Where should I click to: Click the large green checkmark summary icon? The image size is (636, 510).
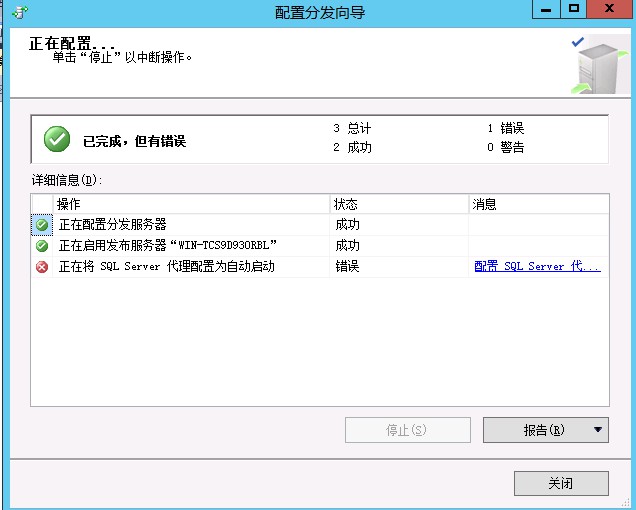(x=57, y=141)
